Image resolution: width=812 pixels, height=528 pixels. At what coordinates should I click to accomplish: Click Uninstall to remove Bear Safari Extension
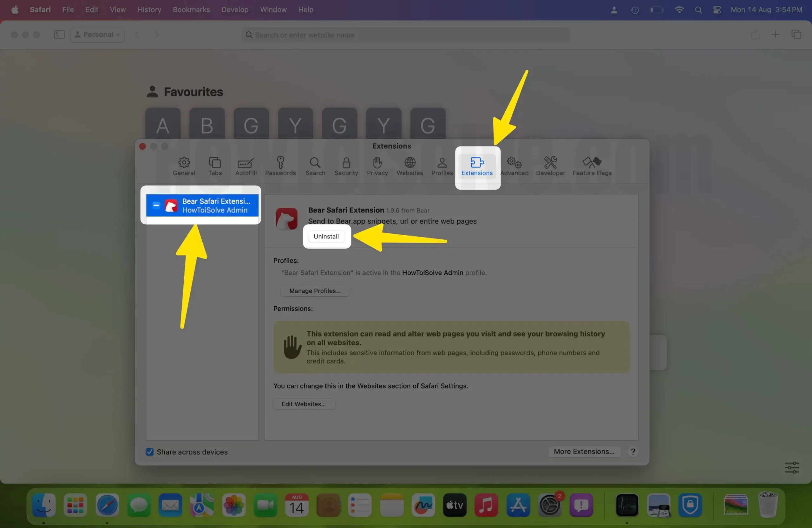[326, 236]
